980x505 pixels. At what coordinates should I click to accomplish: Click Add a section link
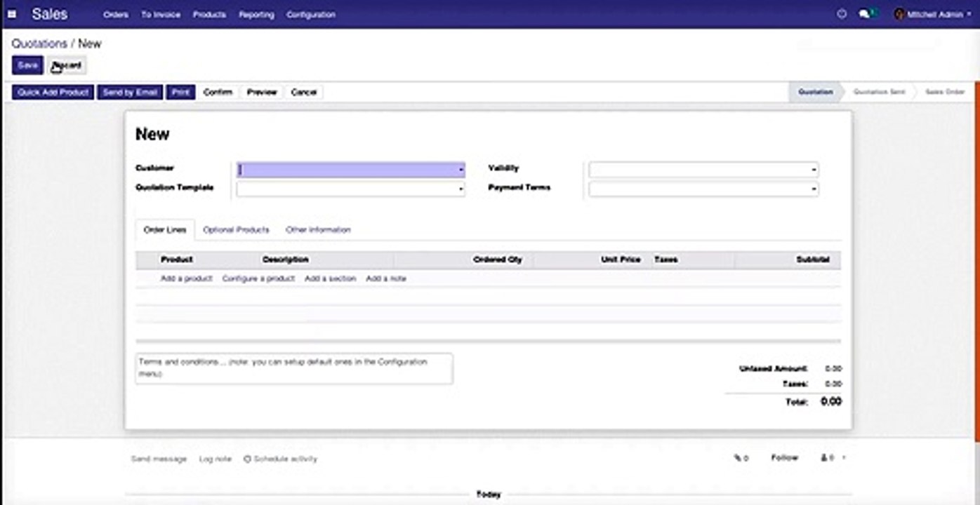coord(330,278)
